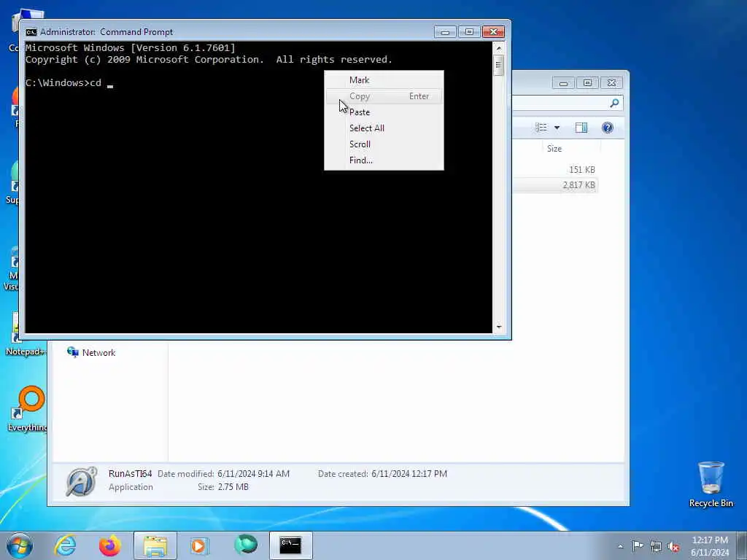Close the Explorer window
747x560 pixels.
612,83
